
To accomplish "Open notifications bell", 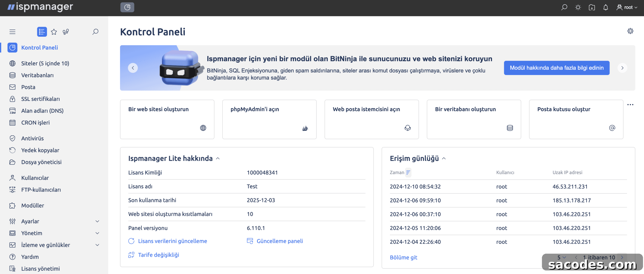I will 606,7.
